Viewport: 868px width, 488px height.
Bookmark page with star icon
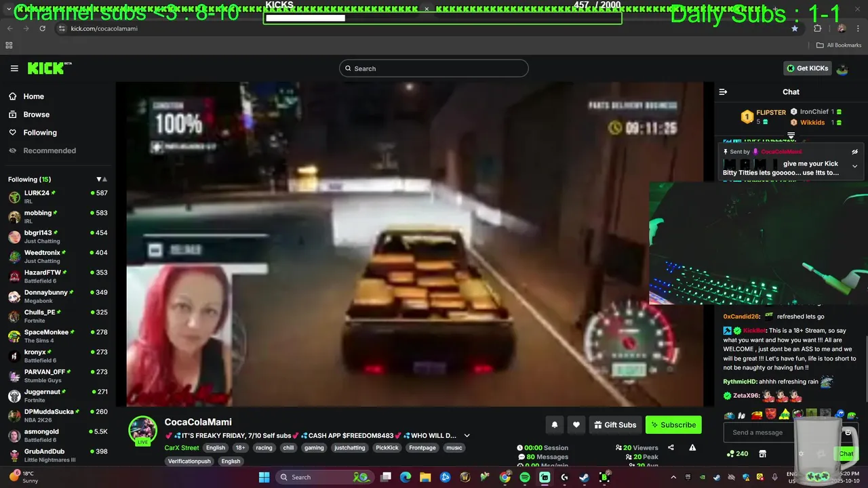click(x=795, y=28)
